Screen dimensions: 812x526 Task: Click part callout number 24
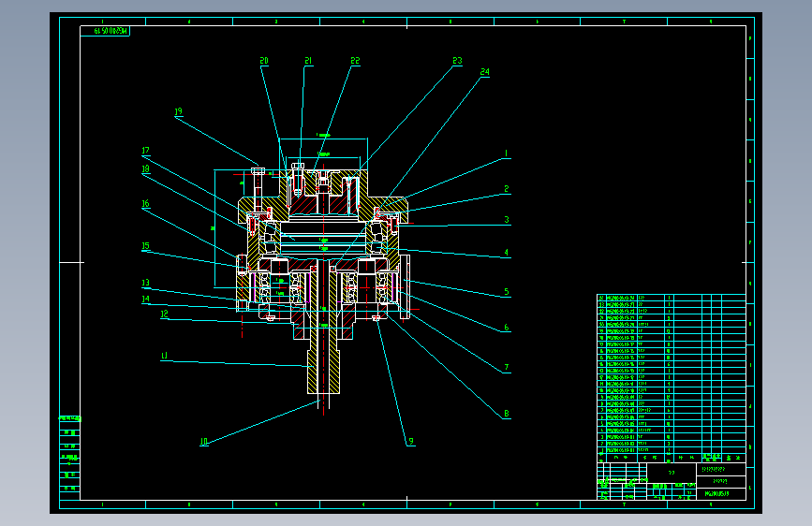click(485, 71)
